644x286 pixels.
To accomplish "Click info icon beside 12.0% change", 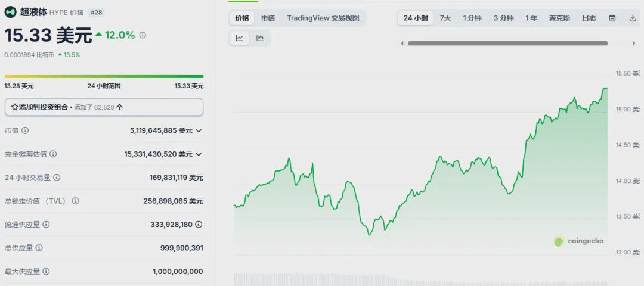I will pyautogui.click(x=143, y=35).
